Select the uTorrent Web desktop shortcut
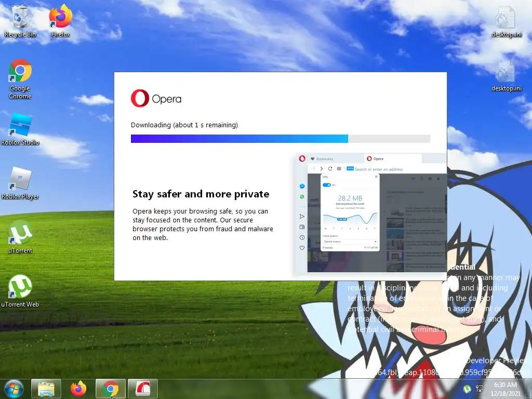The width and height of the screenshot is (532, 399). pos(20,291)
